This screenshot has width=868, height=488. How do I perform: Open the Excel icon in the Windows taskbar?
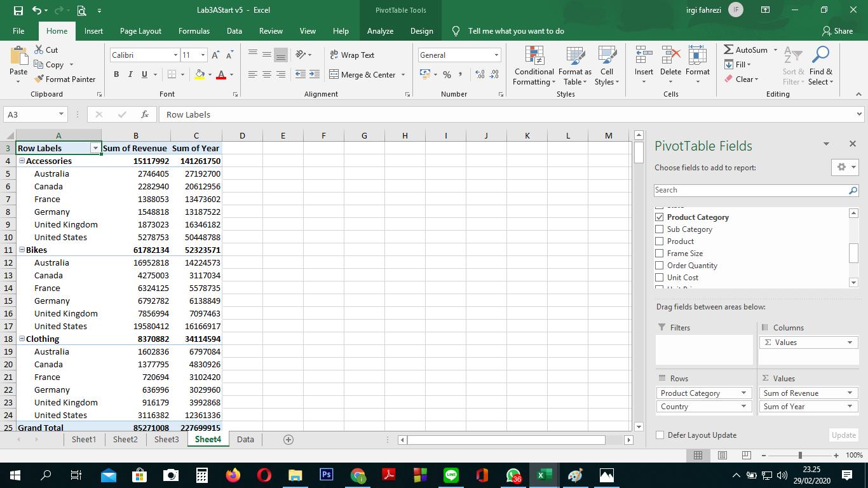[544, 475]
